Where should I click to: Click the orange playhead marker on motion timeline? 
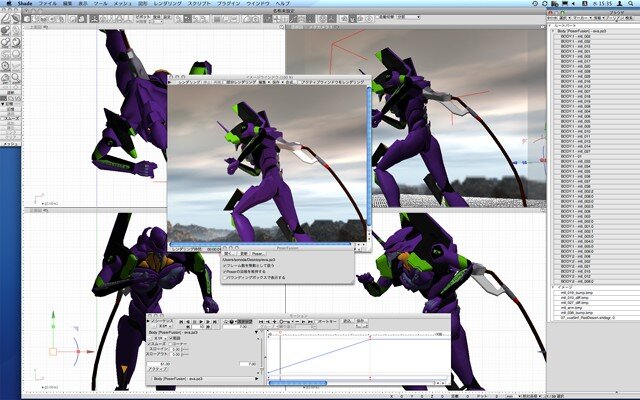point(280,332)
